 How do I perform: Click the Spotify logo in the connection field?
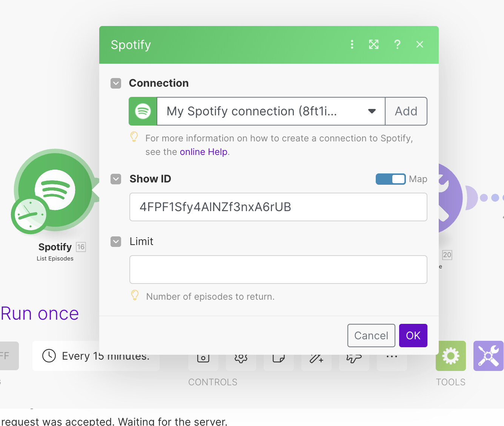[143, 111]
